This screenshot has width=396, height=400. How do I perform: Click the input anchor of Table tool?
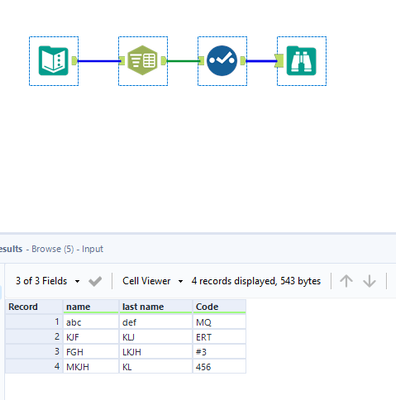click(122, 61)
